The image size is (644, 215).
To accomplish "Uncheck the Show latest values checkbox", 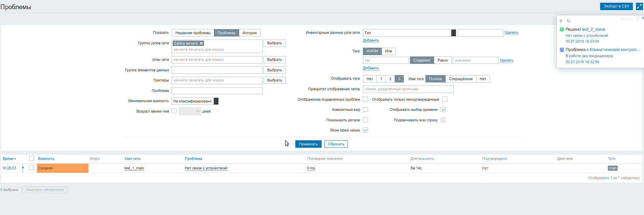I will pyautogui.click(x=365, y=130).
